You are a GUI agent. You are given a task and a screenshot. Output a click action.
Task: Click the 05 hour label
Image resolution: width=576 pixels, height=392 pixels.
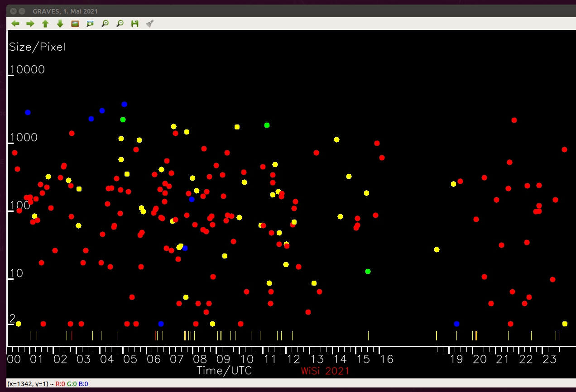130,359
